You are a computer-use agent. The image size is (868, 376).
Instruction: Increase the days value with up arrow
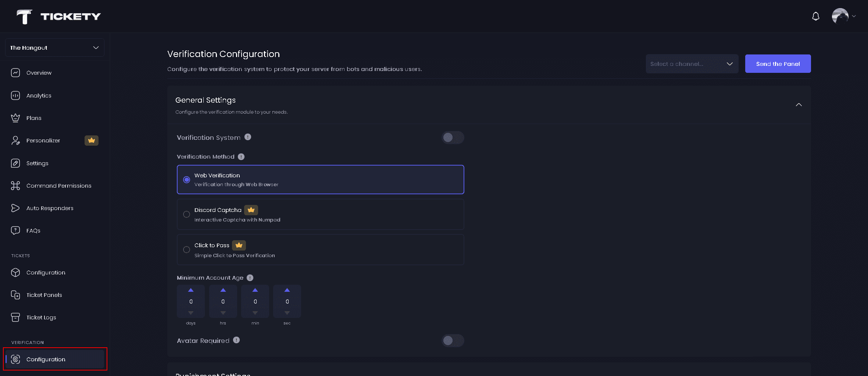coord(191,290)
